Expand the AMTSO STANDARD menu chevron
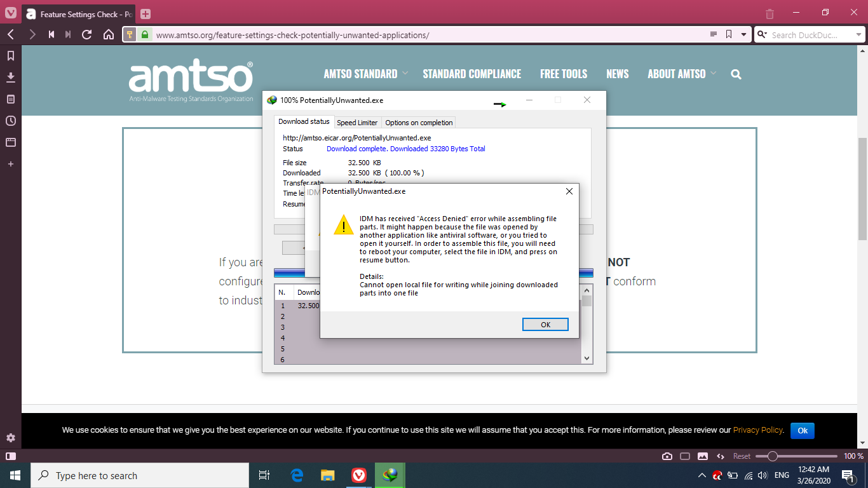The width and height of the screenshot is (868, 488). [405, 74]
